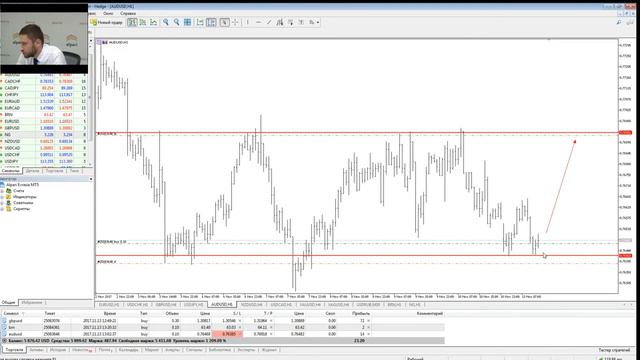
Task: Expand the Скрипты node in Navigator
Action: 2,209
